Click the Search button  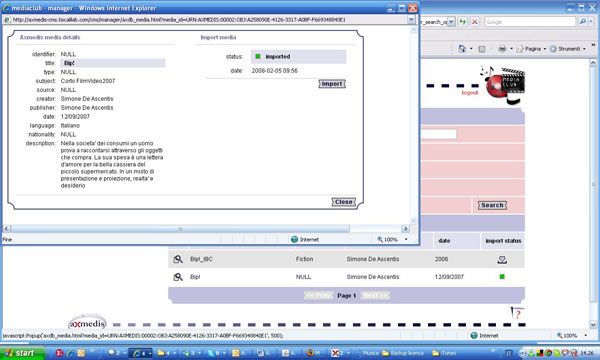click(x=492, y=205)
